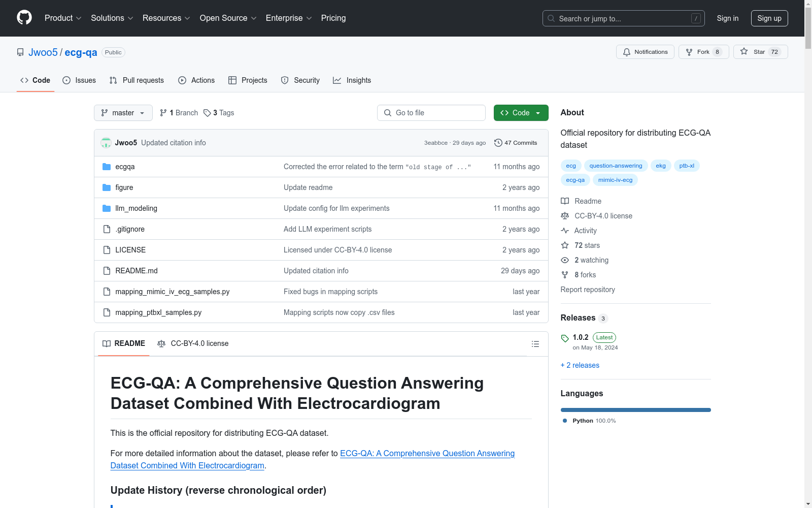Open the 47 Commits link

(x=516, y=143)
